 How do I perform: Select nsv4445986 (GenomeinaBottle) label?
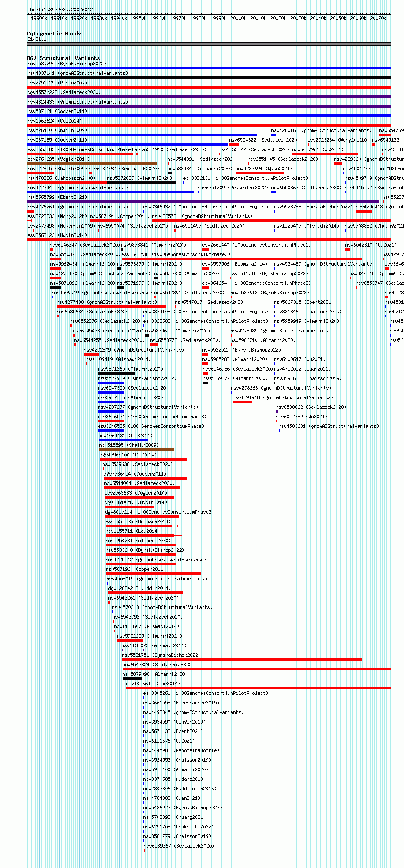pyautogui.click(x=181, y=750)
